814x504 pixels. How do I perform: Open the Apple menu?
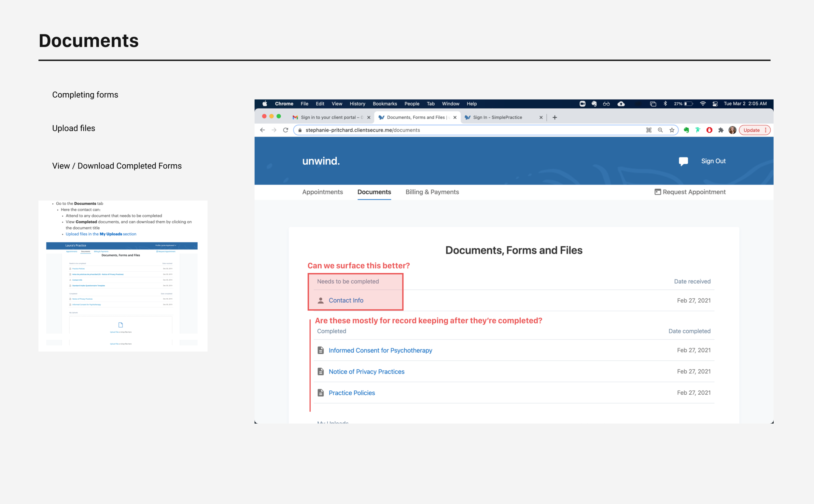pos(265,104)
